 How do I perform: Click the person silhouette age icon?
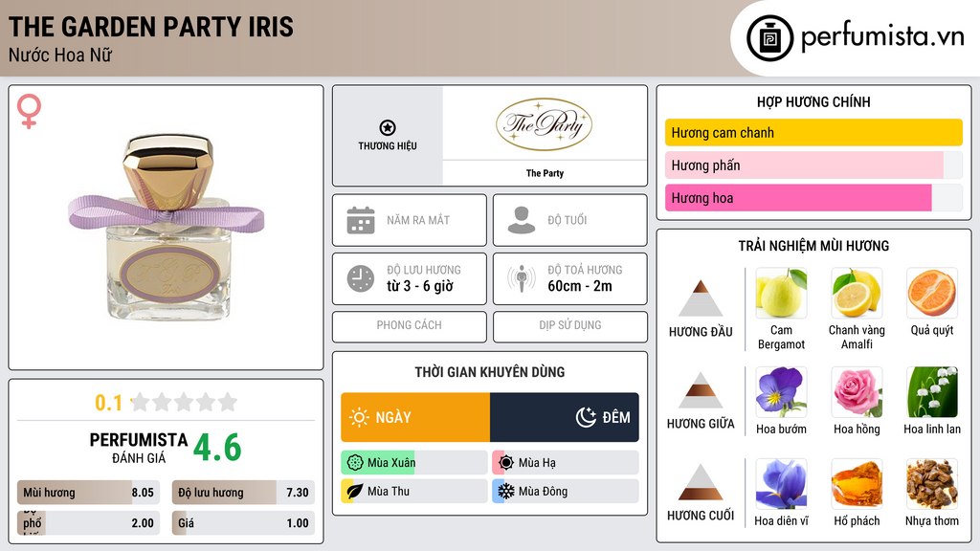(x=522, y=220)
